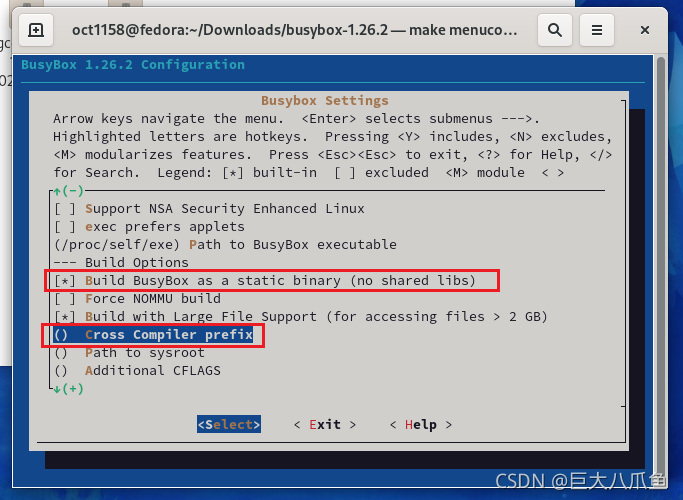Click the < Exit > button

pyautogui.click(x=325, y=424)
